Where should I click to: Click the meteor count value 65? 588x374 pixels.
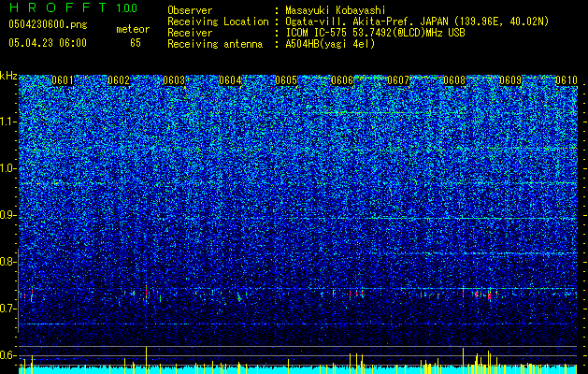click(x=136, y=43)
